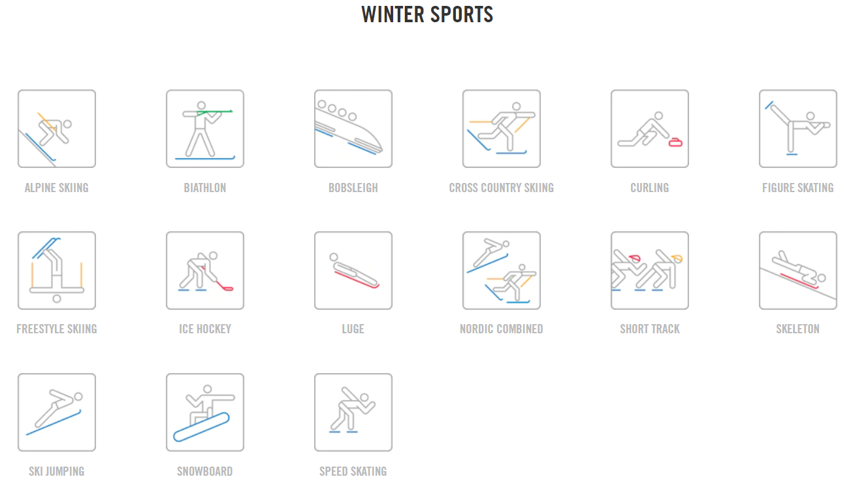Click the Skeleton sled icon
Image resolution: width=868 pixels, height=479 pixels.
click(798, 271)
